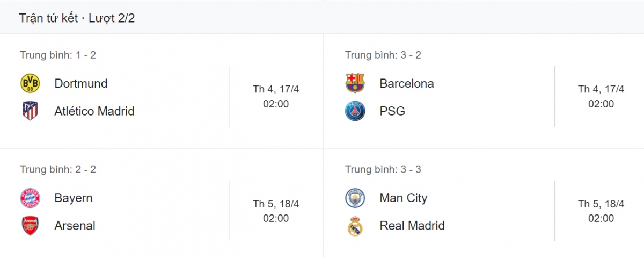Click the Man City club crest

click(355, 198)
